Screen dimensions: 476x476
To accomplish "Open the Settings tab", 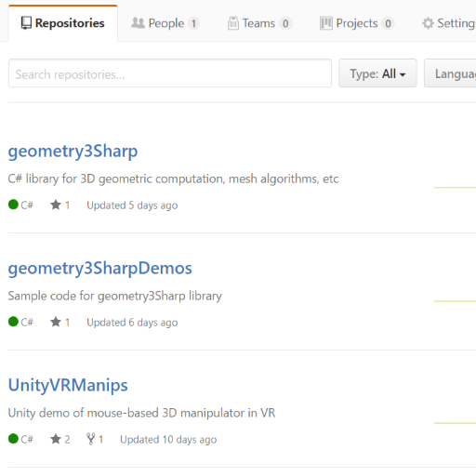I will 449,23.
